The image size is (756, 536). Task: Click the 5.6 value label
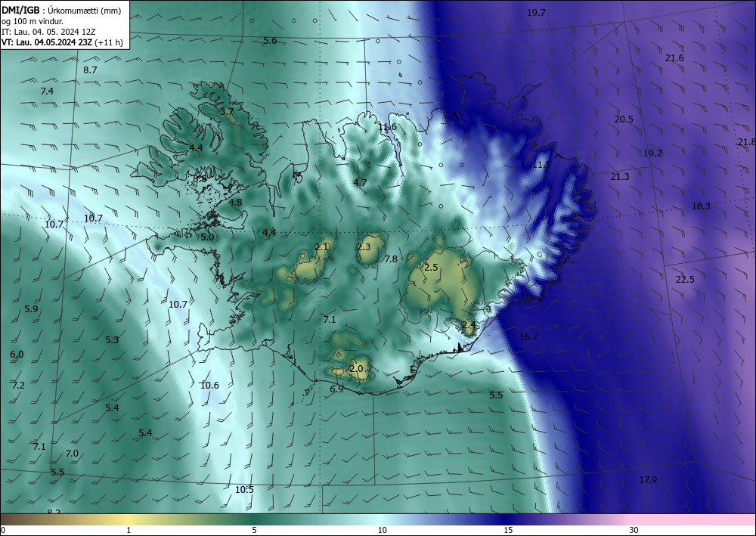(270, 41)
